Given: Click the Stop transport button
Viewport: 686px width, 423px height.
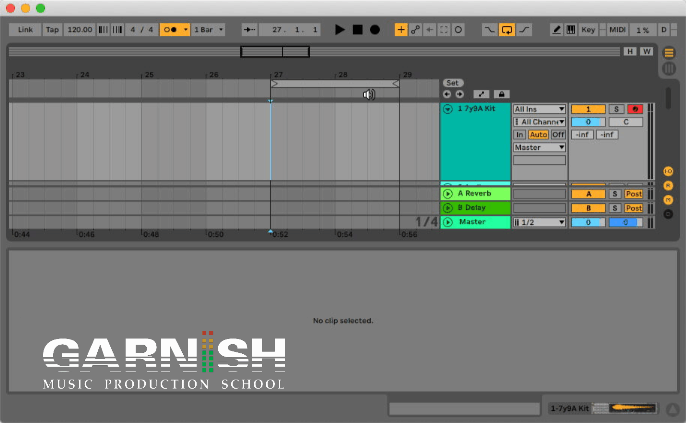Looking at the screenshot, I should (357, 30).
